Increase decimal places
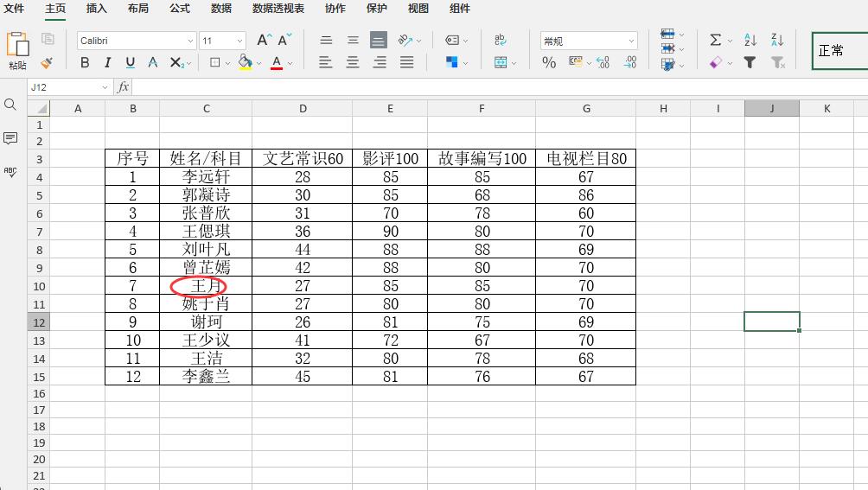The height and width of the screenshot is (490, 868). (x=630, y=62)
